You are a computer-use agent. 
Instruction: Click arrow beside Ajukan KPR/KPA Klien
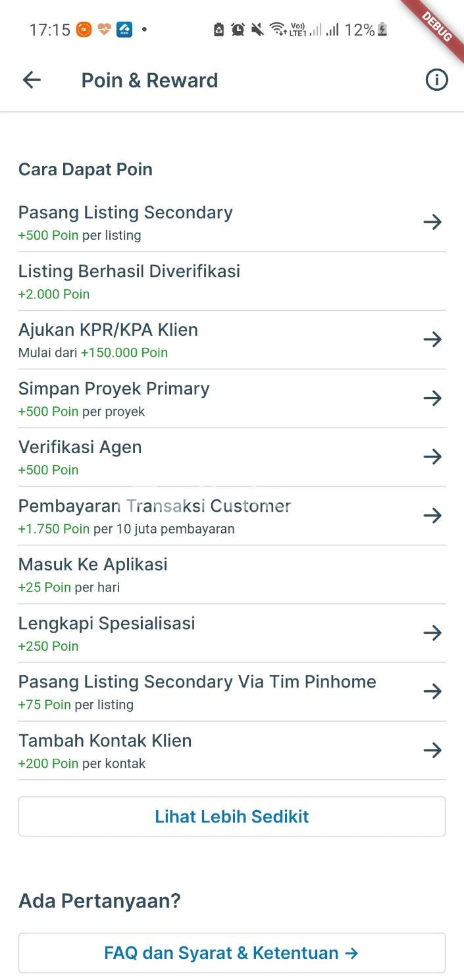[x=432, y=339]
